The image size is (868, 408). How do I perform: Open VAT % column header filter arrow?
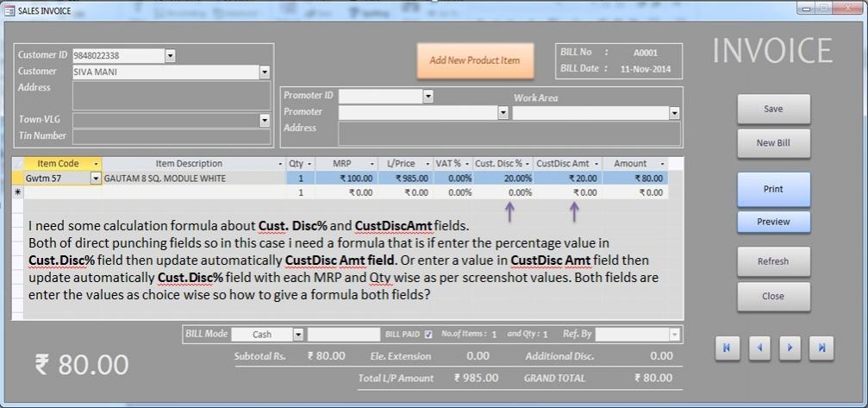coord(468,164)
